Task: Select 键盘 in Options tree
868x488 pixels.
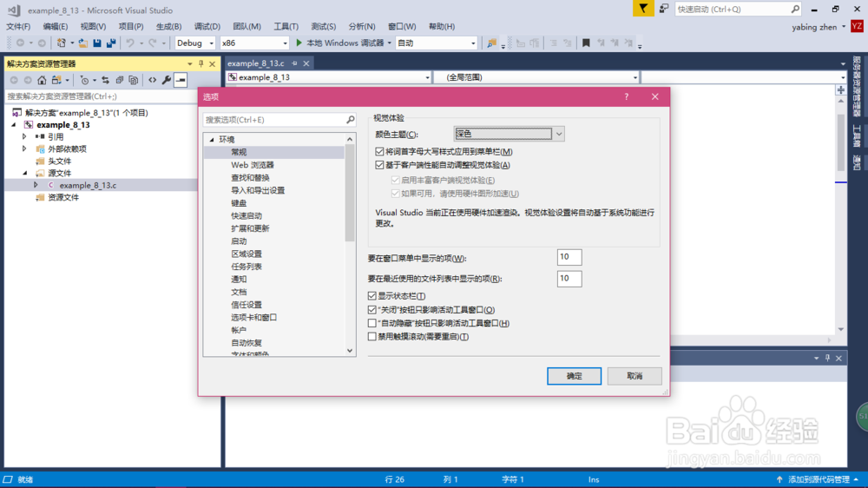Action: point(239,203)
